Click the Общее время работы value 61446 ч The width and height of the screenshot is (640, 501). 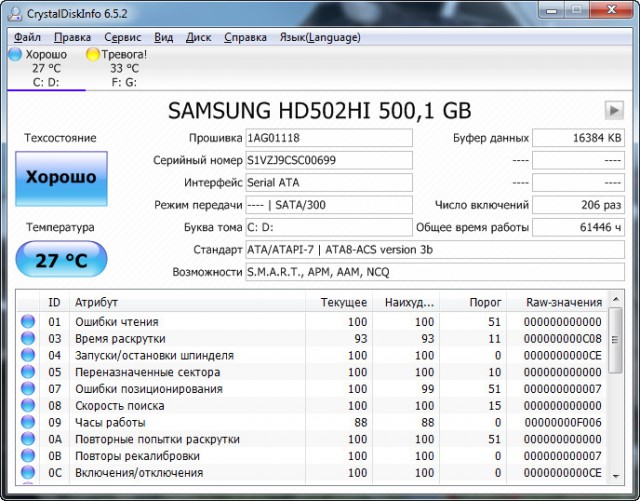[x=578, y=227]
